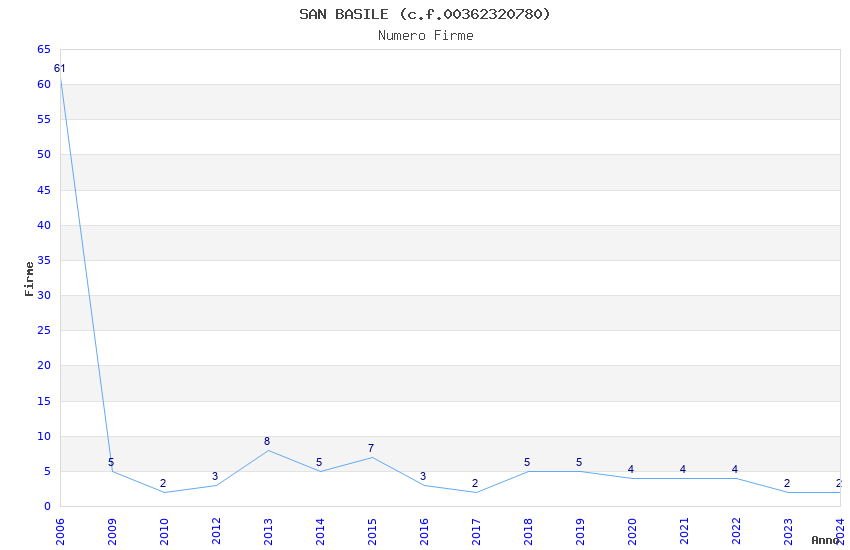Viewport: 850px width, 550px height.
Task: Click the y-axis tick value 40
Action: [x=44, y=225]
